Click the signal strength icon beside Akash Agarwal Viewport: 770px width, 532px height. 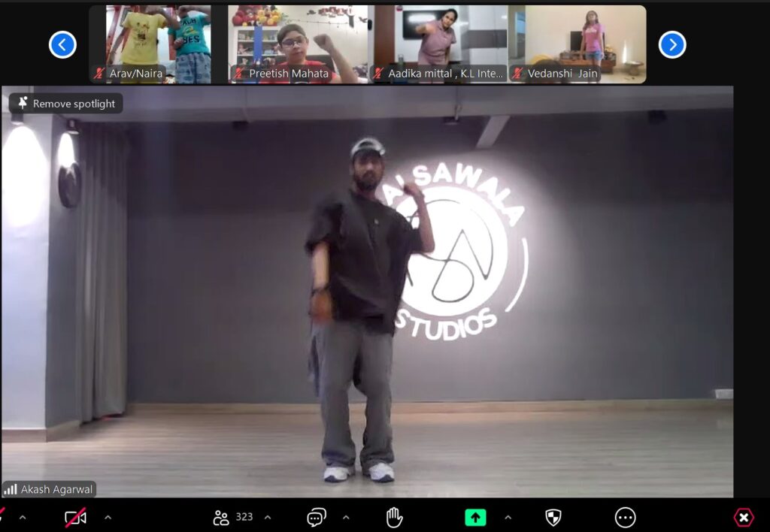click(x=11, y=489)
